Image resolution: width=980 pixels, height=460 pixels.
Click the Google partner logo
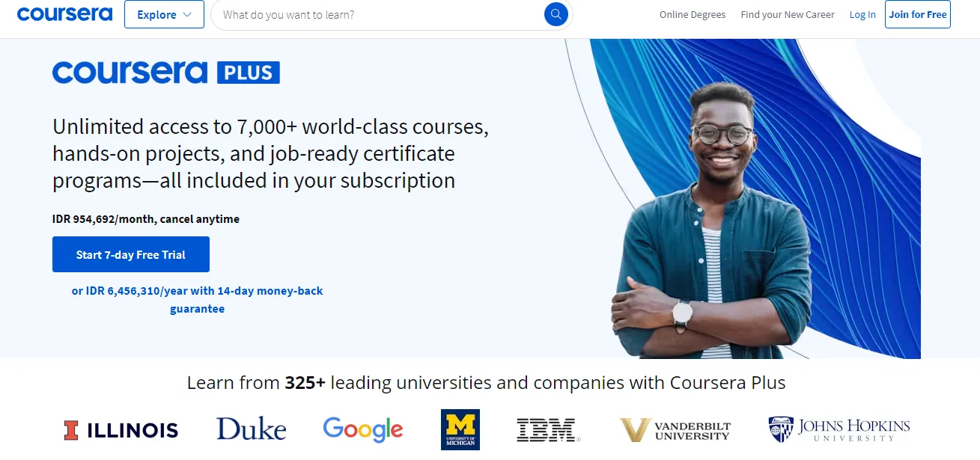point(363,429)
